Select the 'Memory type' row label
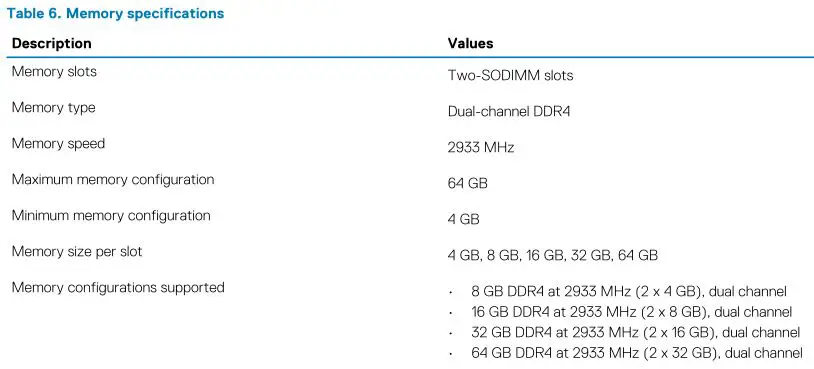Viewport: 814px width, 369px height. [x=53, y=108]
